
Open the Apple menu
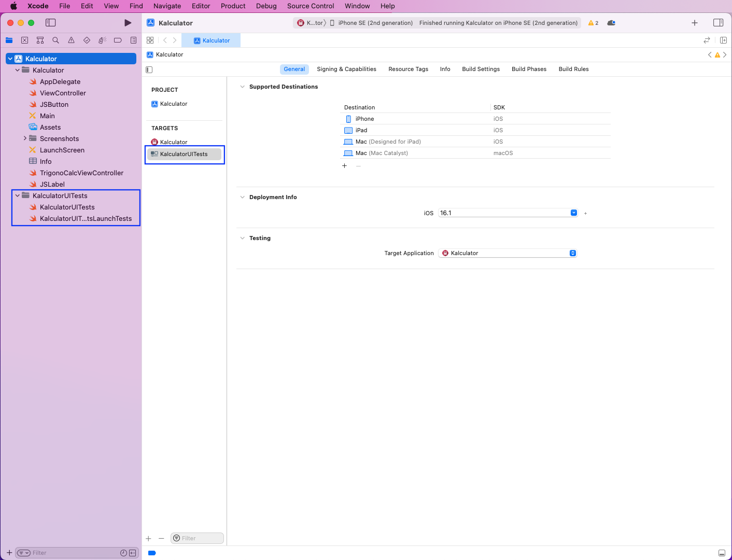[x=13, y=6]
